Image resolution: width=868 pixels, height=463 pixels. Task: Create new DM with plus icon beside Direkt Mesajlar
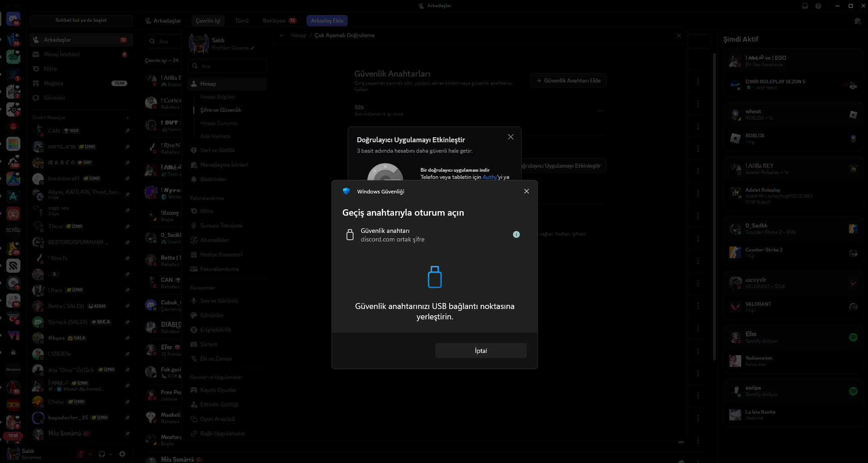(x=128, y=118)
